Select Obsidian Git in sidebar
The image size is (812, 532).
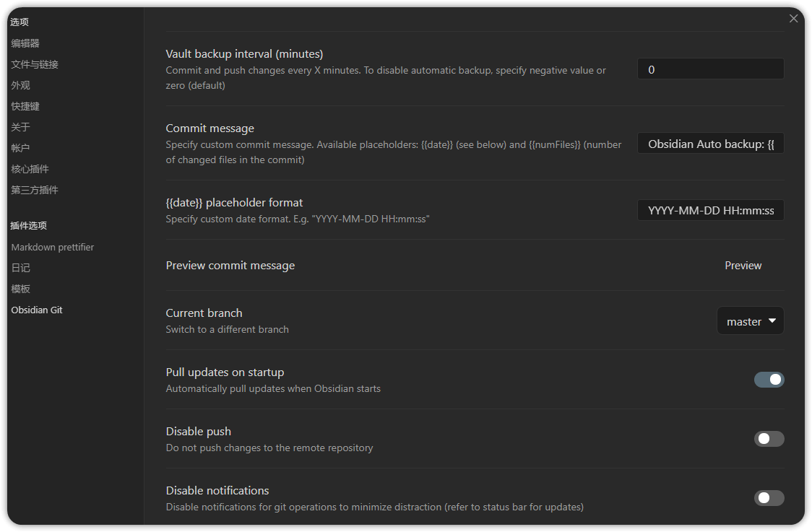37,310
